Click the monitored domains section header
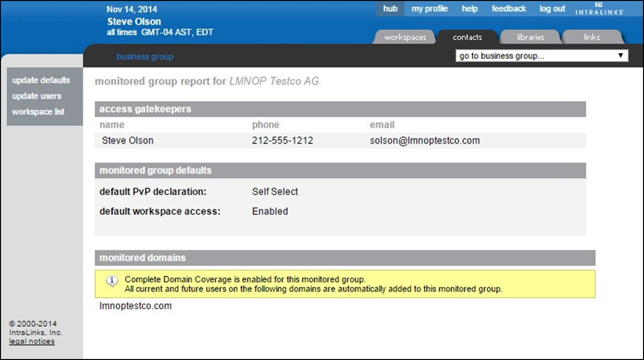The image size is (644, 360). [x=345, y=257]
